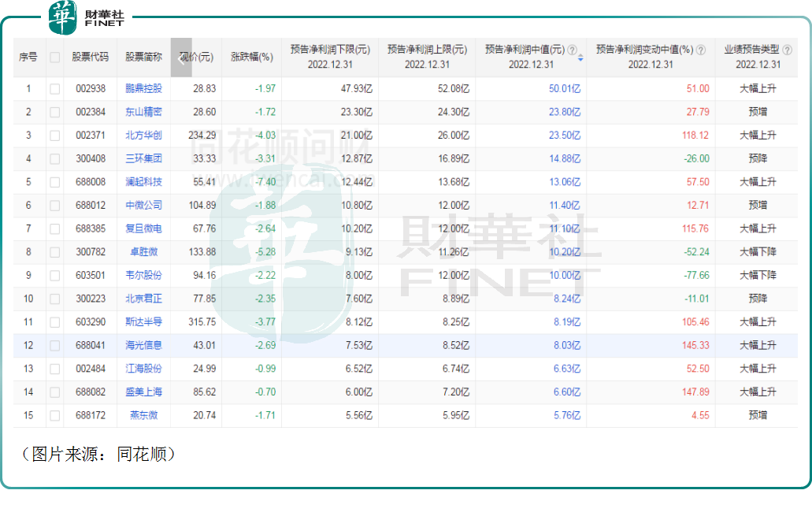The image size is (812, 505).
Task: Check the box for 复旦微电 row
Action: pyautogui.click(x=55, y=229)
